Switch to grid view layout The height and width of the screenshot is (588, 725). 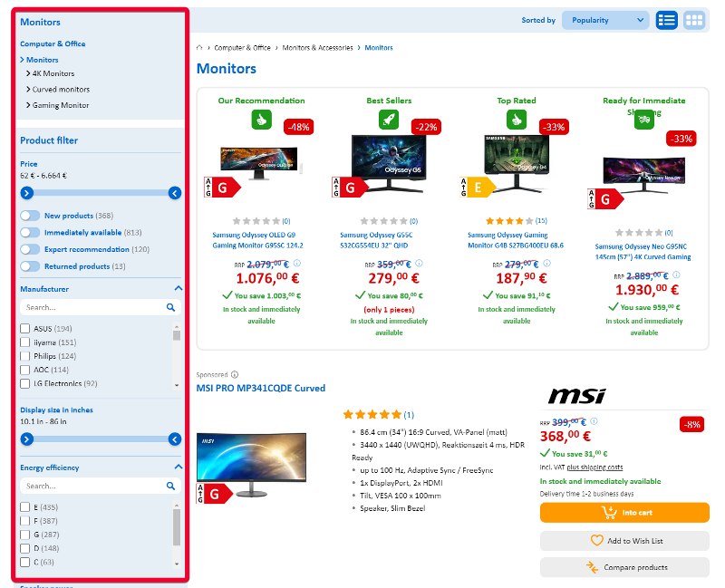(x=694, y=20)
